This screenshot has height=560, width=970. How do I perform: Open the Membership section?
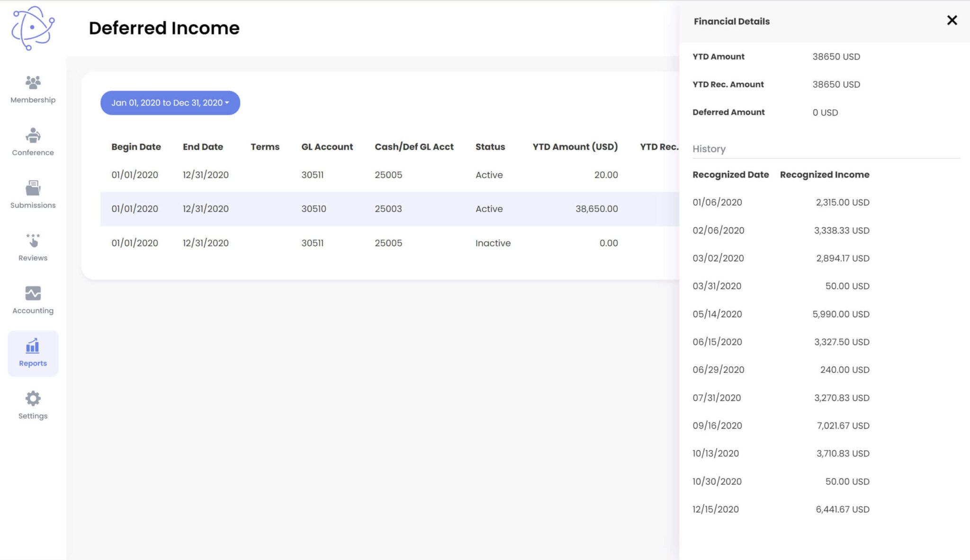point(32,89)
